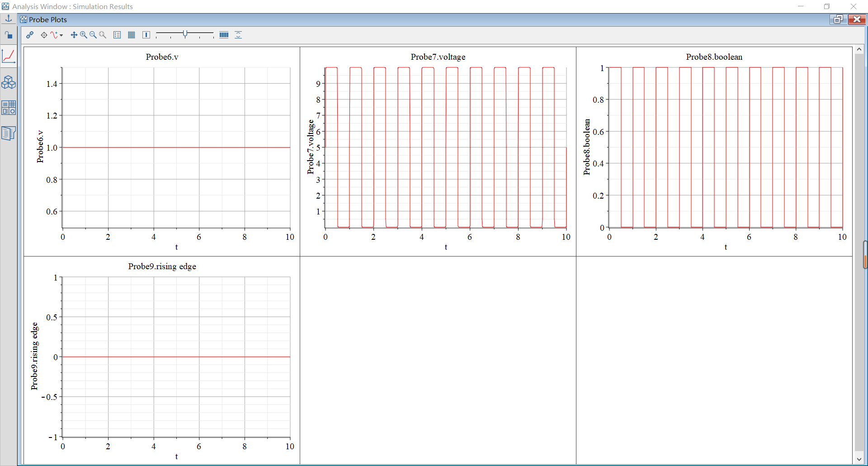
Task: Toggle the unlock padlock icon
Action: tap(9, 35)
